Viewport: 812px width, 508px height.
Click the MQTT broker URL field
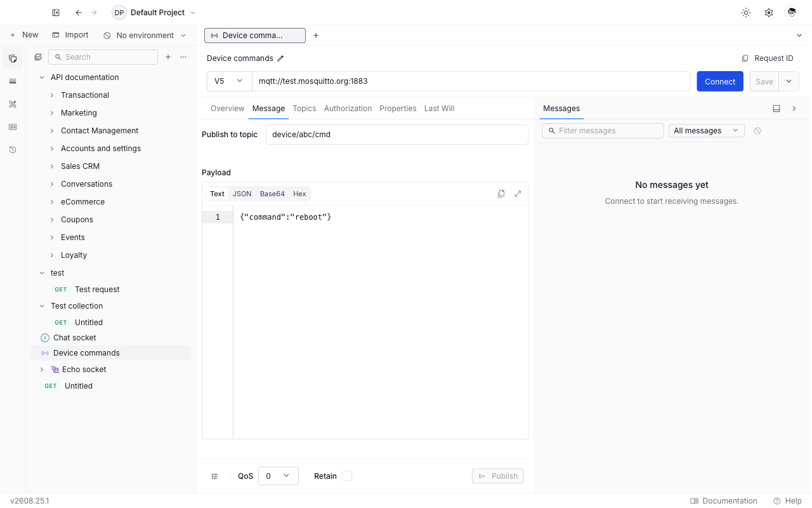[471, 81]
